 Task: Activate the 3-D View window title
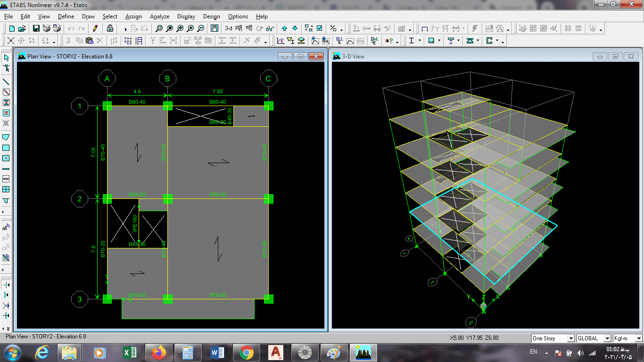[x=353, y=56]
